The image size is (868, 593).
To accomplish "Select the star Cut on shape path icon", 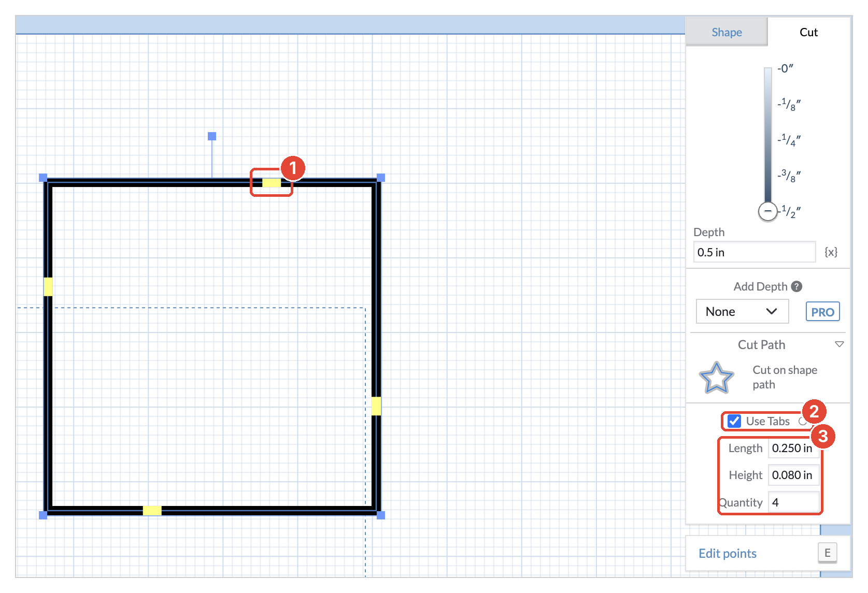I will point(716,378).
